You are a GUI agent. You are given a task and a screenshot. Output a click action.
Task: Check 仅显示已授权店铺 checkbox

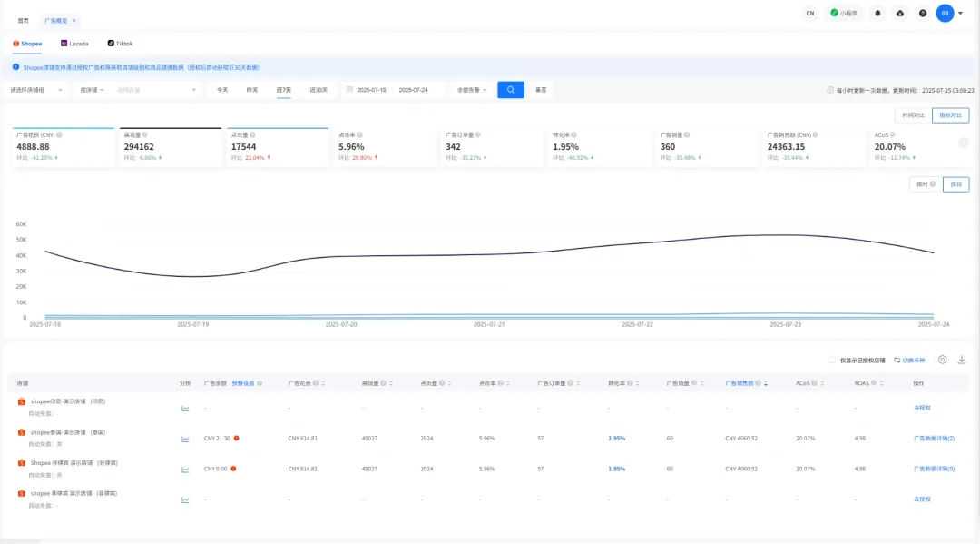(832, 361)
